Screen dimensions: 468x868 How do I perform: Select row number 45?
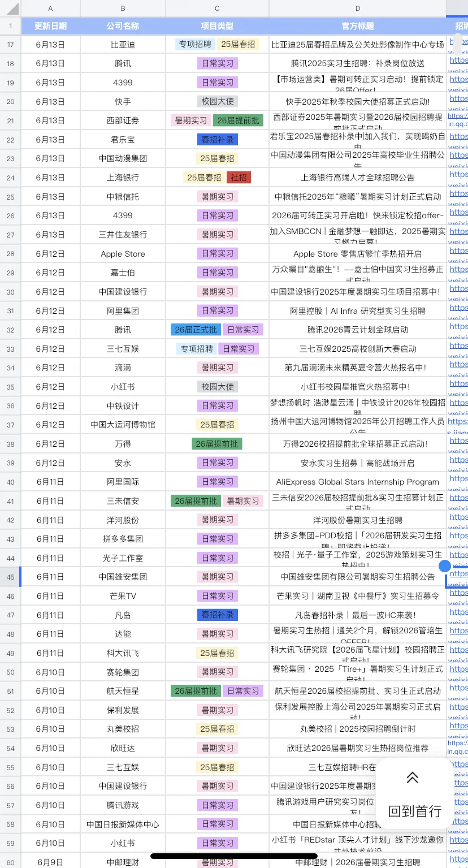[11, 577]
